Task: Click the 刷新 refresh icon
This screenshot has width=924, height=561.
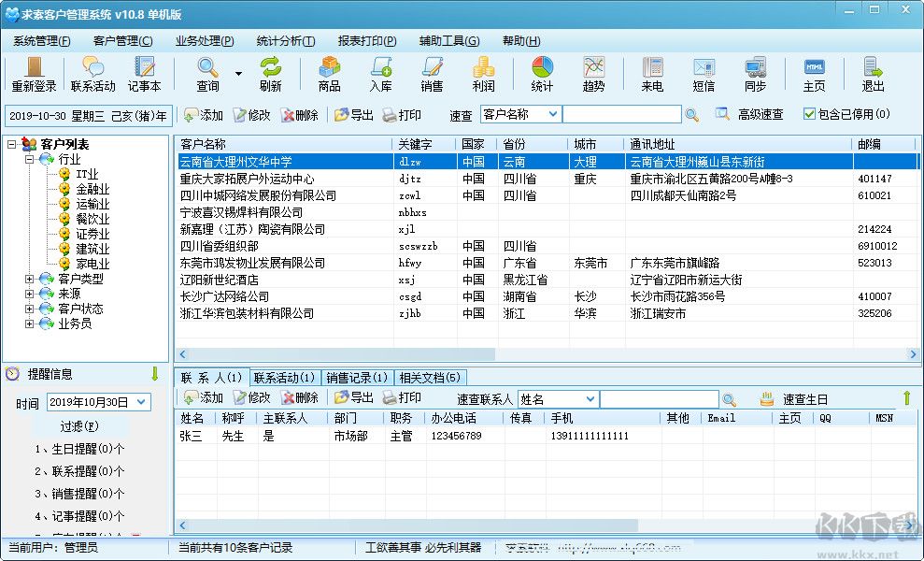Action: point(272,75)
